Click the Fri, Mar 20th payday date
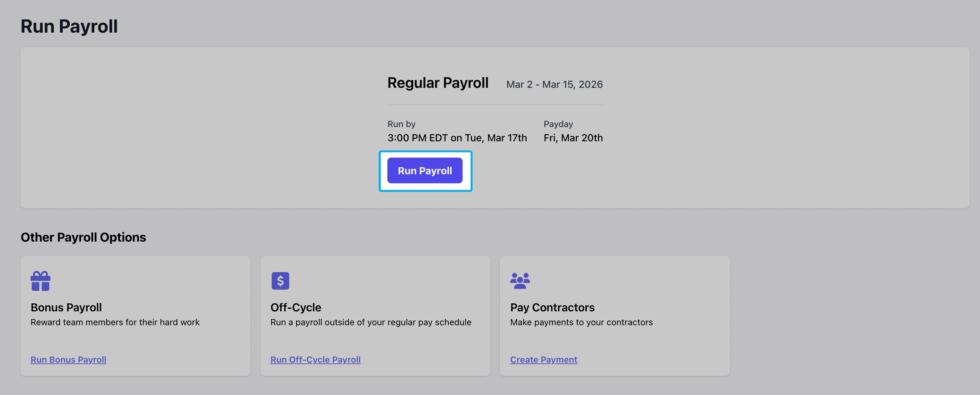 pos(573,138)
